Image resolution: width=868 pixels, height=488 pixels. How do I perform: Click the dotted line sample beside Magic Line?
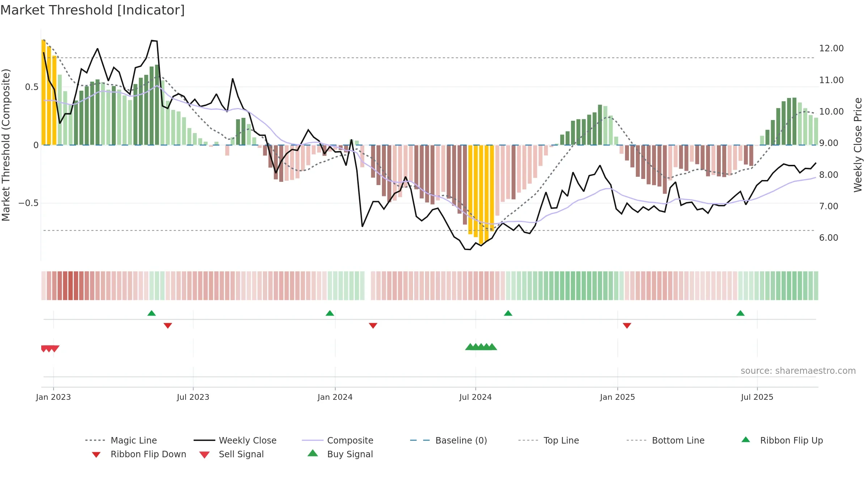[x=95, y=440]
